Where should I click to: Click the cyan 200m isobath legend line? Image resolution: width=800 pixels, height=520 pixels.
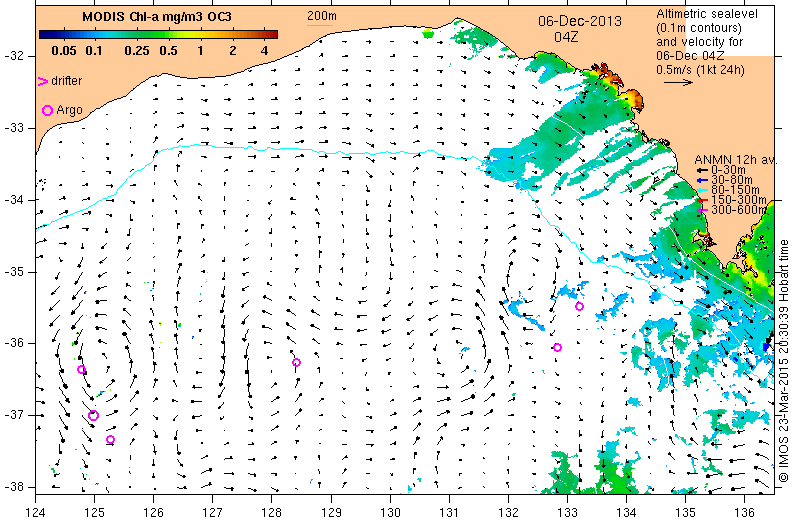pos(320,26)
